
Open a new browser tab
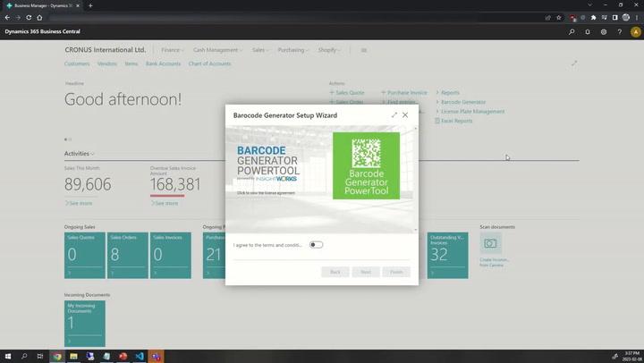click(90, 5)
